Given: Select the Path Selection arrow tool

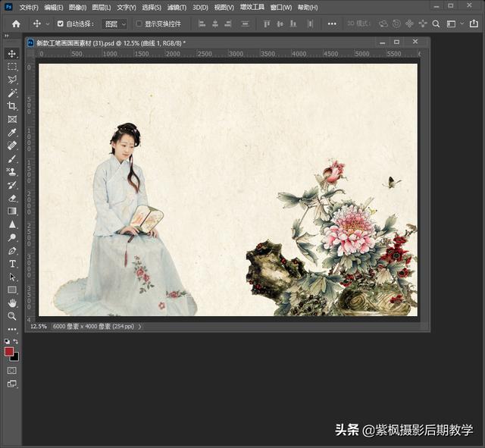Looking at the screenshot, I should click(x=12, y=277).
